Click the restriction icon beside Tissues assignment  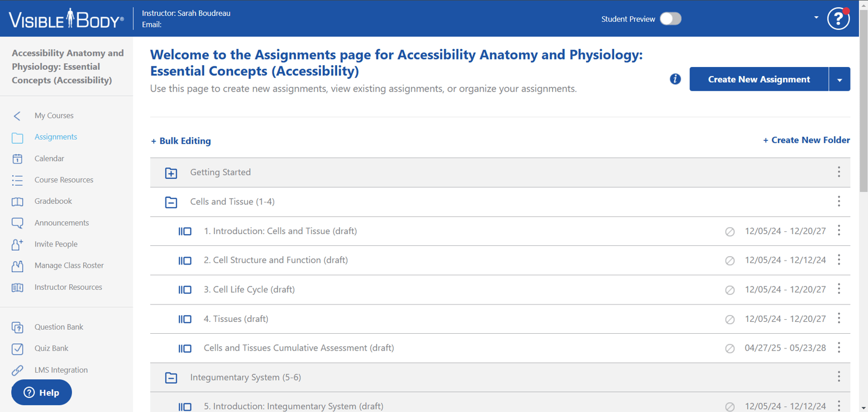click(x=730, y=319)
